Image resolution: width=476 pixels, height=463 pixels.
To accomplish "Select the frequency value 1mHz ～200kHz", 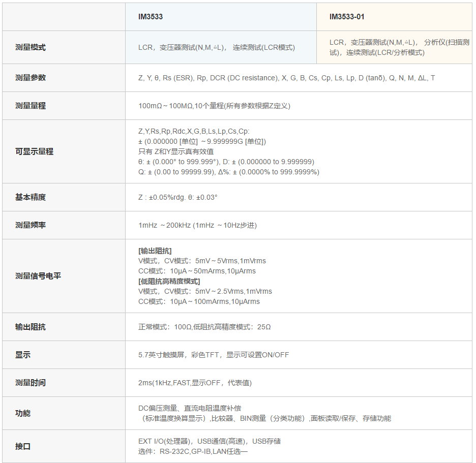I will 197,225.
